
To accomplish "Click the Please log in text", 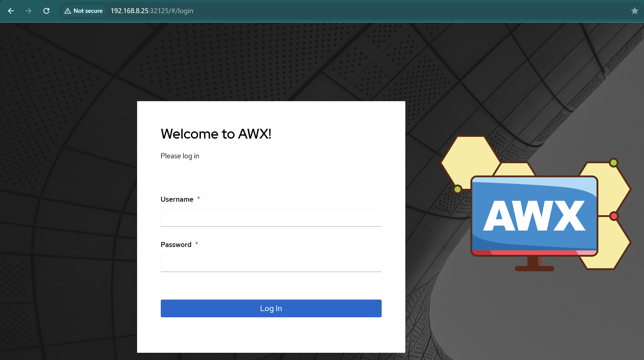I will [180, 156].
